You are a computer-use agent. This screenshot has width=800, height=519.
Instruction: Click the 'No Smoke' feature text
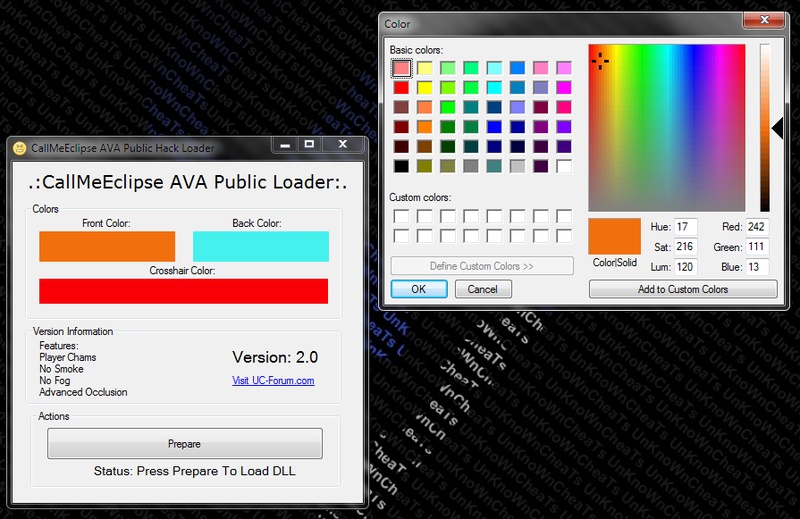(61, 369)
